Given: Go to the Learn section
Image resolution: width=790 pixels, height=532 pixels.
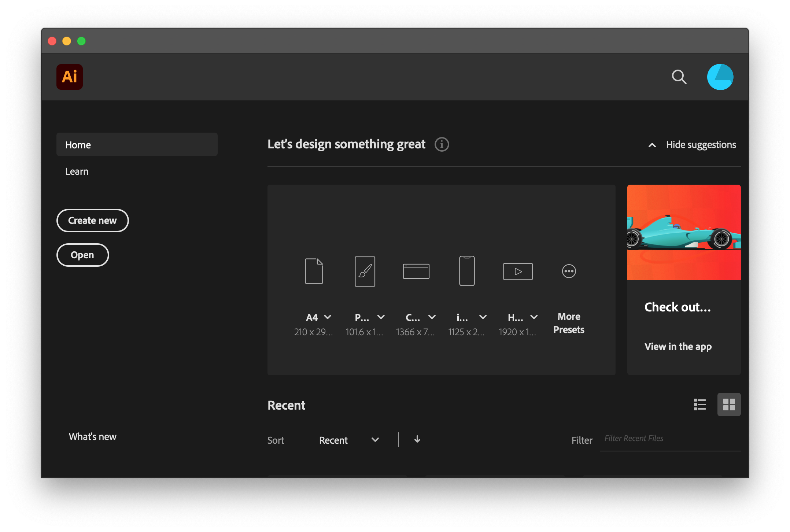Looking at the screenshot, I should pos(77,171).
